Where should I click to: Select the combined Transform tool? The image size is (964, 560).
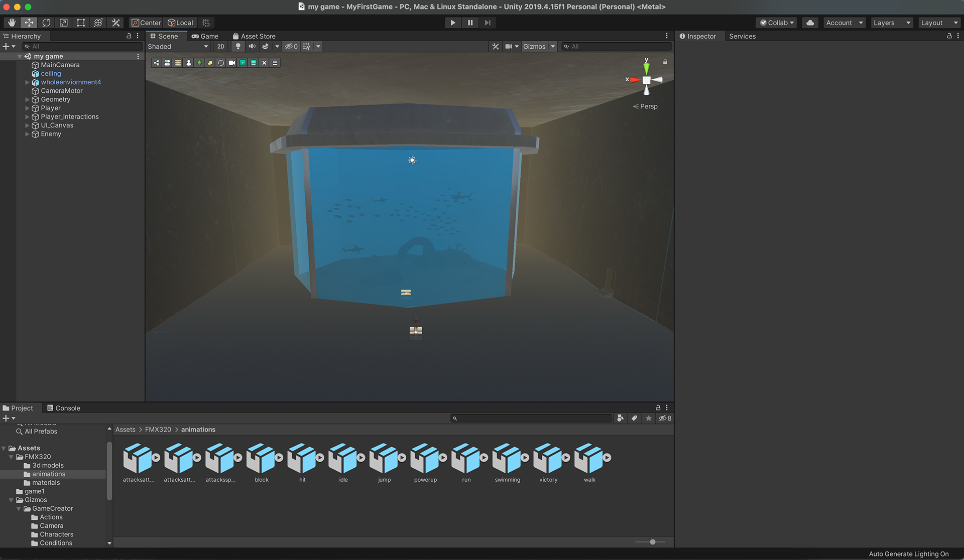coord(98,23)
